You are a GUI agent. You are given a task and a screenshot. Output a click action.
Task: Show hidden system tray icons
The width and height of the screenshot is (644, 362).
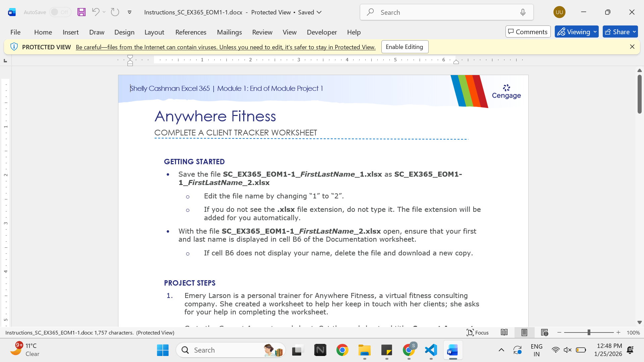(x=501, y=350)
